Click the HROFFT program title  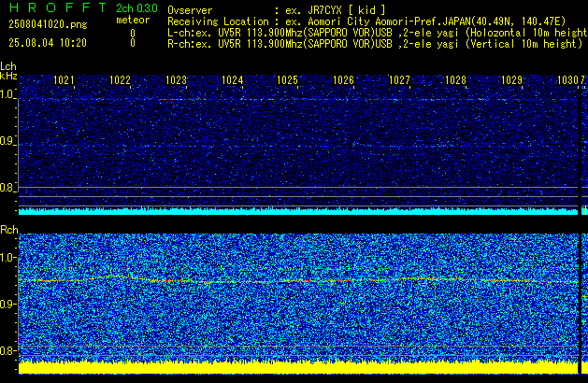coord(58,7)
